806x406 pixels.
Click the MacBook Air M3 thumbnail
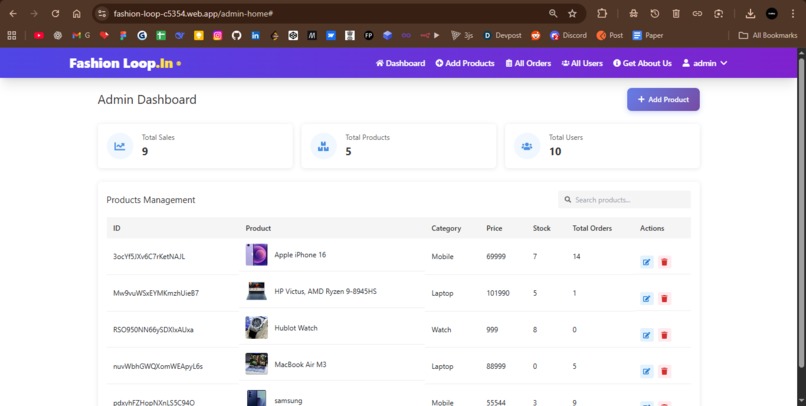click(257, 364)
